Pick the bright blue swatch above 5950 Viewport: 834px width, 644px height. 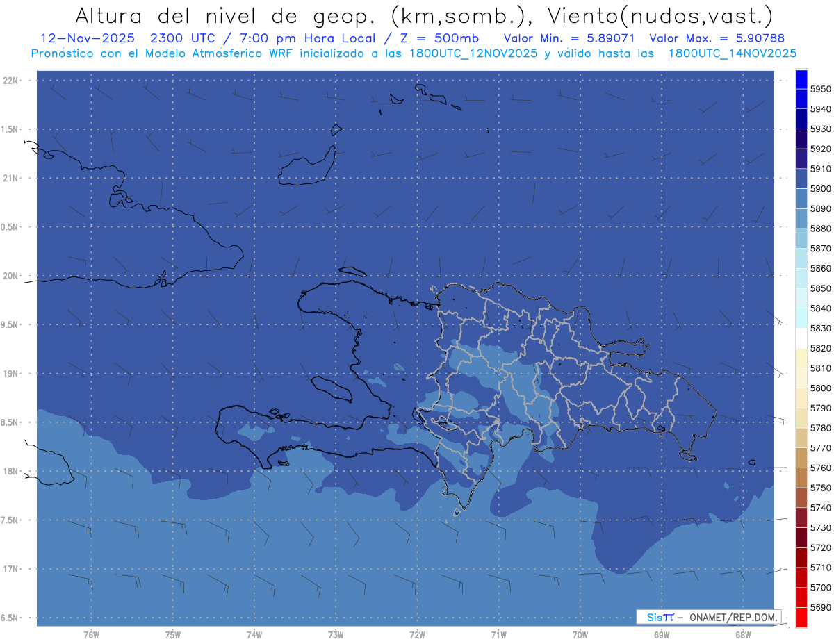pyautogui.click(x=801, y=79)
